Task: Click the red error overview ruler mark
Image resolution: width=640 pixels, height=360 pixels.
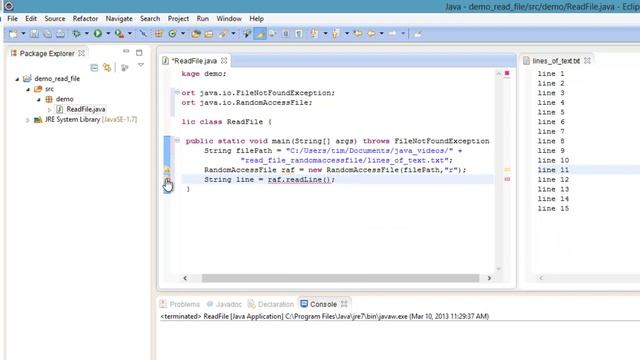Action: tap(507, 179)
